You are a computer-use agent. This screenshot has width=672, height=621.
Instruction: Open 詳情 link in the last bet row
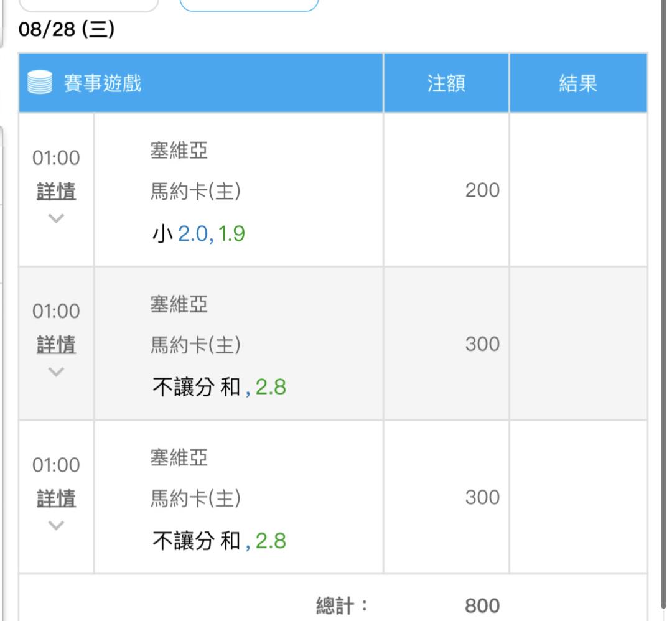(x=56, y=498)
